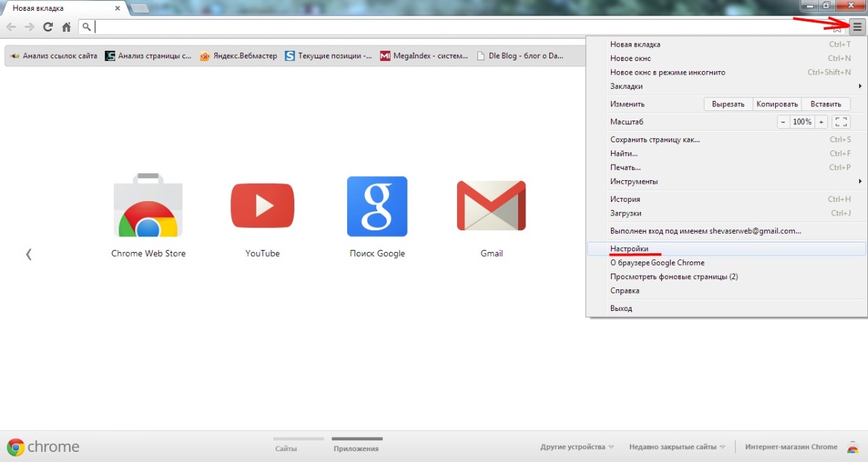Decrease zoom with the minus button
Viewport: 868px width, 462px height.
click(783, 122)
